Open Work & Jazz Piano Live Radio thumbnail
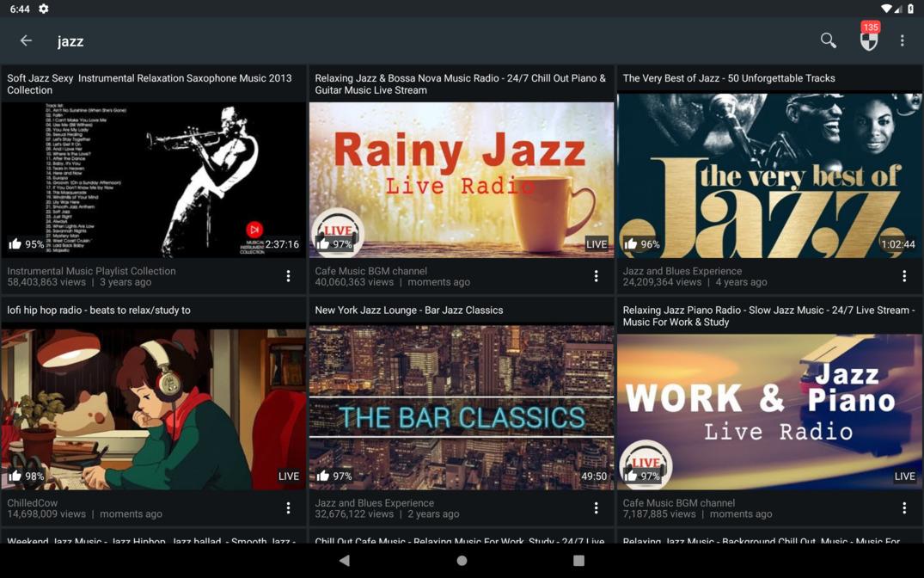Screen dimensions: 924x578 pos(769,412)
